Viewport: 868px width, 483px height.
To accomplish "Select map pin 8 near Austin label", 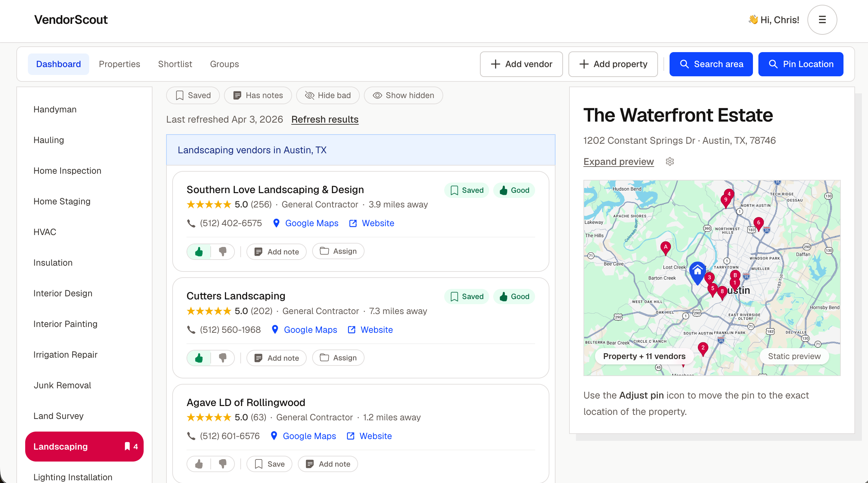I will pos(722,292).
